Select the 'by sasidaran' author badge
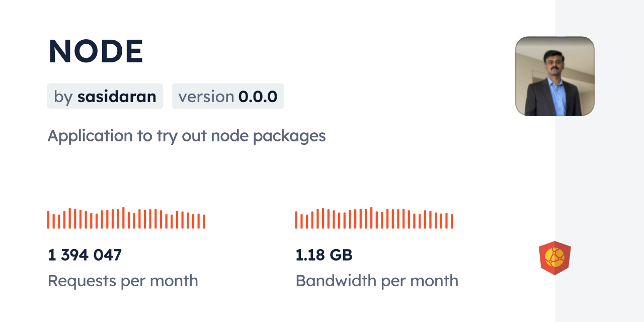This screenshot has height=322, width=644. (105, 96)
